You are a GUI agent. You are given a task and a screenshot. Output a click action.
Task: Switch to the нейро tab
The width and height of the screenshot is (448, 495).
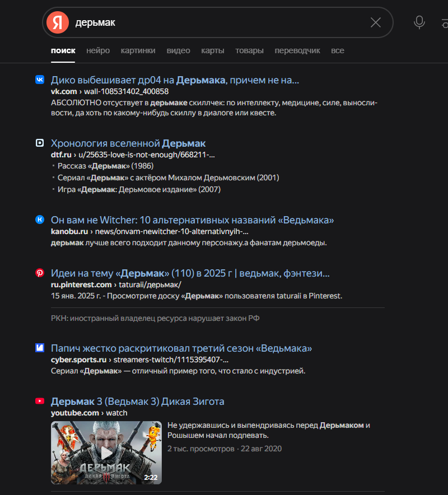click(x=98, y=50)
